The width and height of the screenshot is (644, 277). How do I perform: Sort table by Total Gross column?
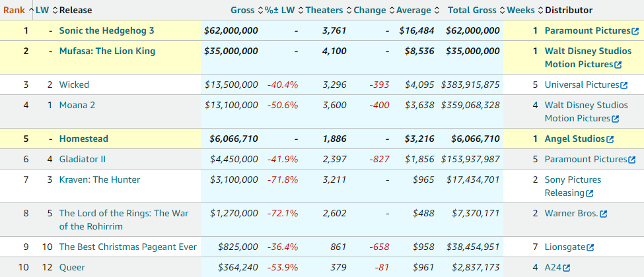pyautogui.click(x=473, y=10)
